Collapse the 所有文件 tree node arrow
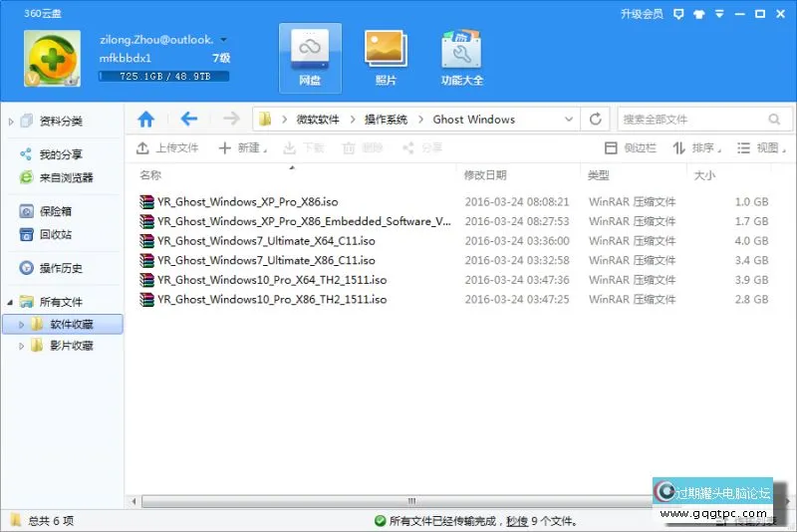Image resolution: width=797 pixels, height=532 pixels. 10,302
